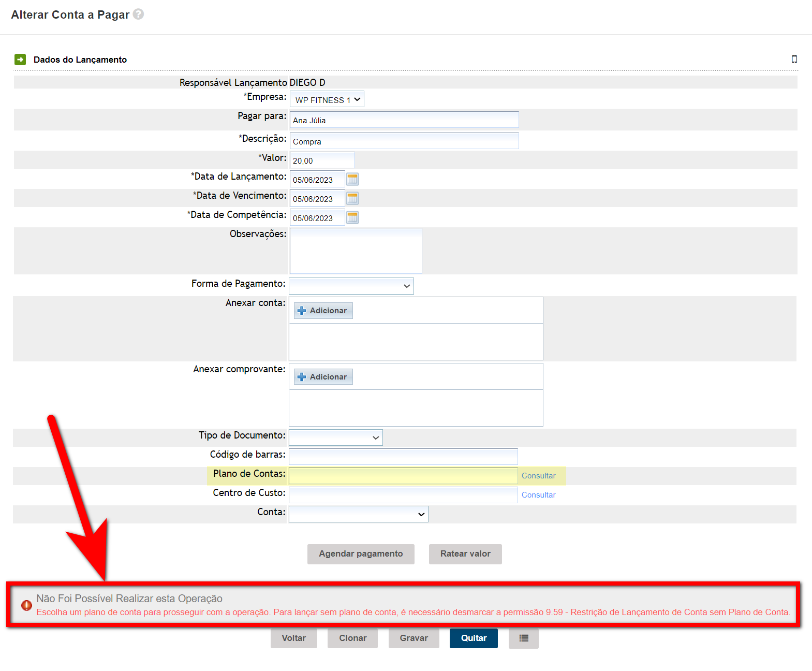The height and width of the screenshot is (671, 812).
Task: Expand the Conta dropdown
Action: point(359,514)
